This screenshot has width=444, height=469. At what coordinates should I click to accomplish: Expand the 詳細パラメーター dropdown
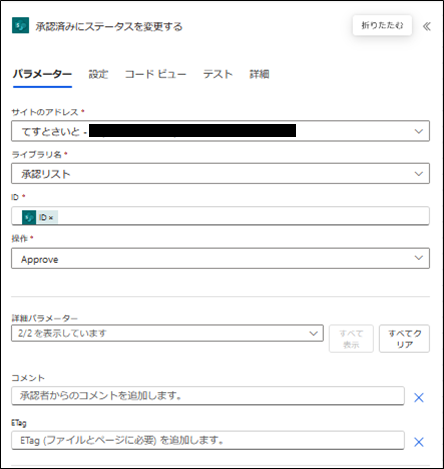coord(167,333)
